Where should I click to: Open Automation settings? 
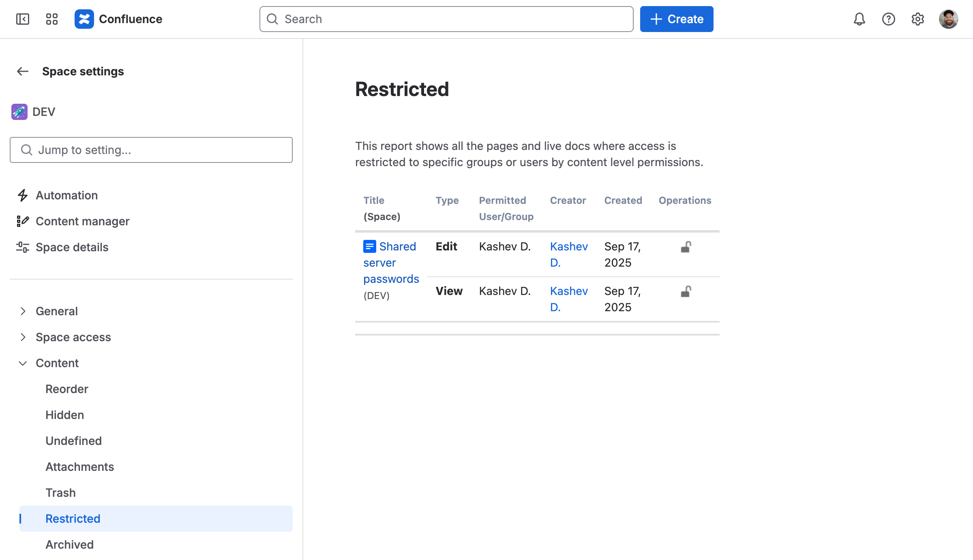66,195
